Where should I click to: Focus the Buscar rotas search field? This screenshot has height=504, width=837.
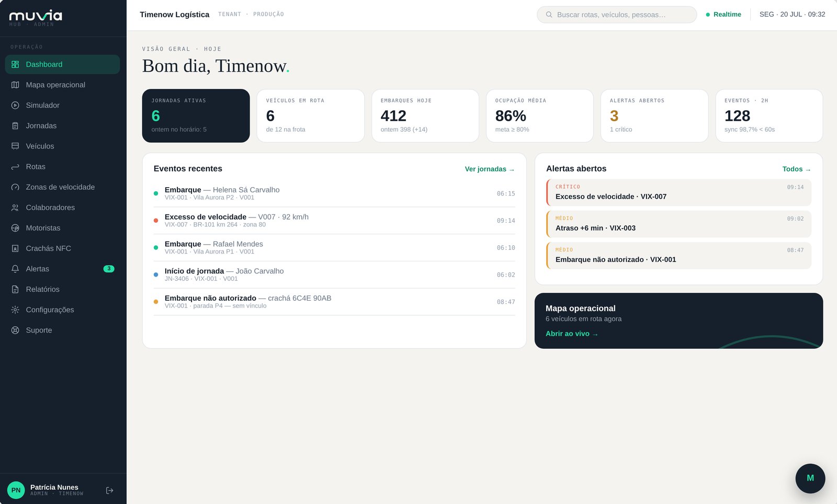point(617,15)
